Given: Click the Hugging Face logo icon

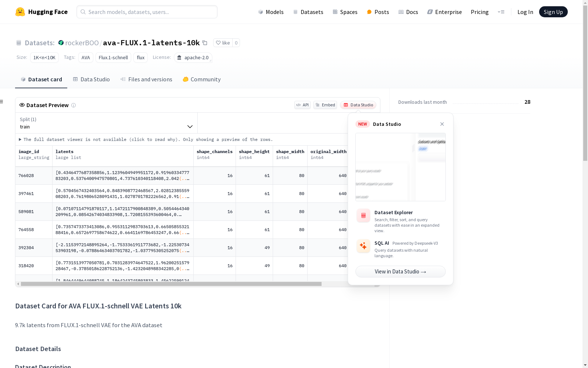Looking at the screenshot, I should point(20,12).
